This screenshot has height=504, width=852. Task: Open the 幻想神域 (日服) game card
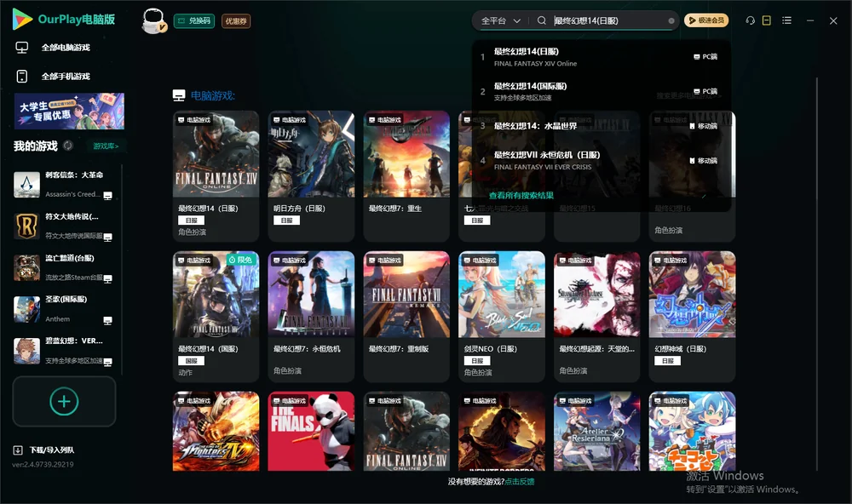(x=692, y=316)
